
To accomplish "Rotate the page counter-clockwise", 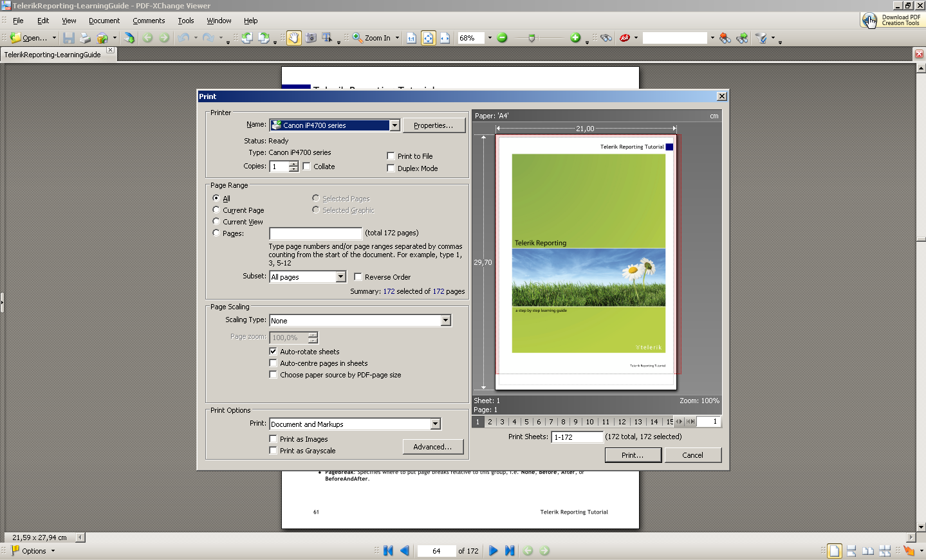I will [247, 38].
